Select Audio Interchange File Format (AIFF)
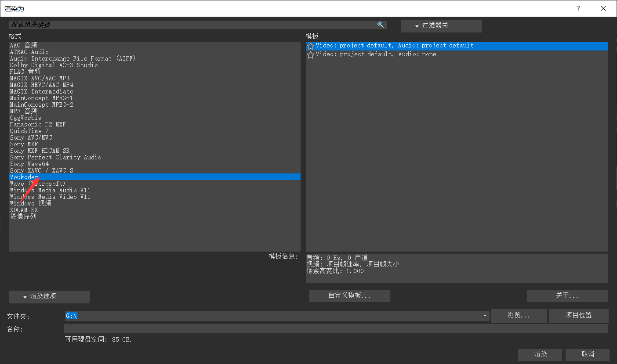The height and width of the screenshot is (364, 617). (155, 58)
